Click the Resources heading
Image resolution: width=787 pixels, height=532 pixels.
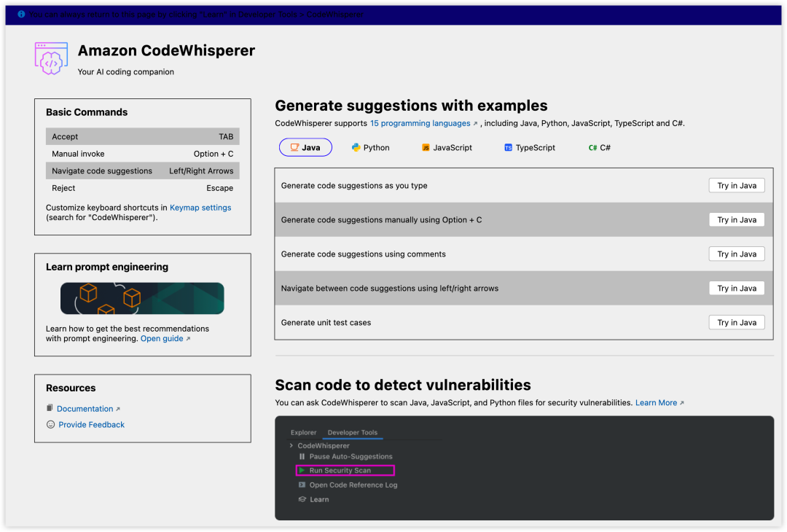point(71,388)
